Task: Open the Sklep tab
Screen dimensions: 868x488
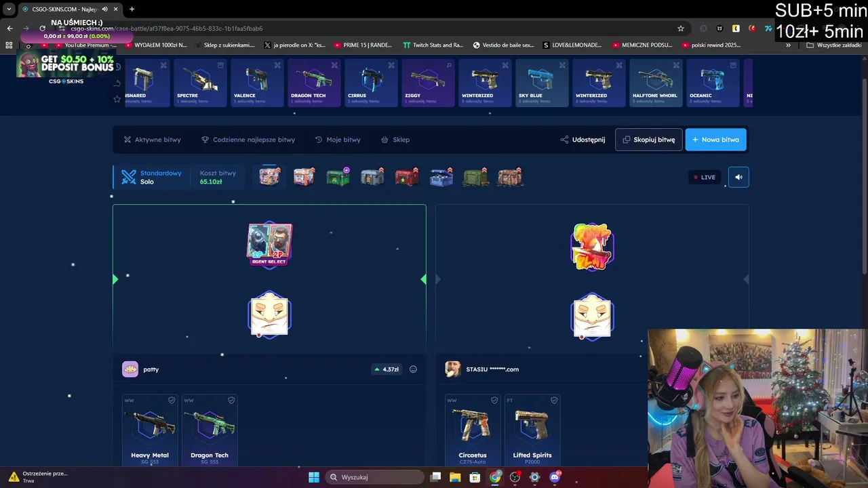Action: pos(395,140)
